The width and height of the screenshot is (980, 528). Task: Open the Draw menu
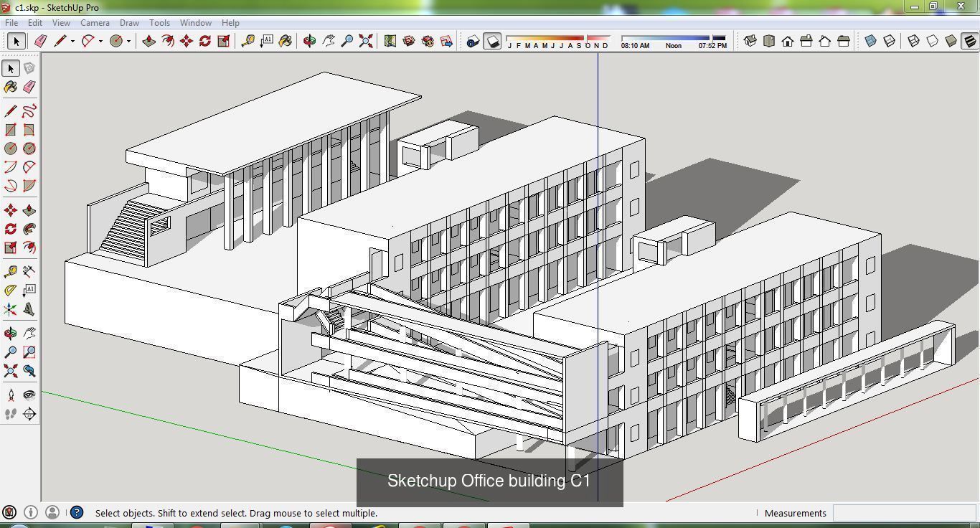click(129, 23)
